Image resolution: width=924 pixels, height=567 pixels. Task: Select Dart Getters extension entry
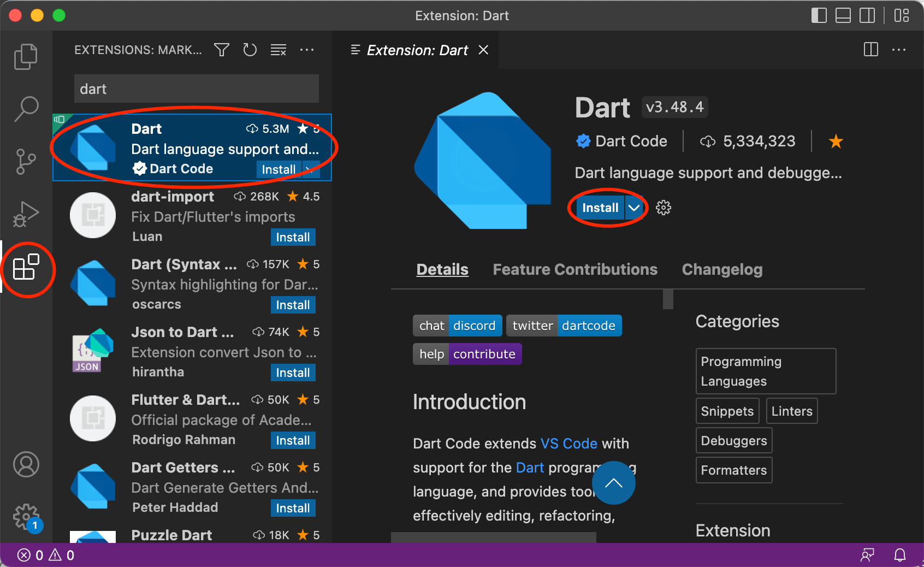pos(192,486)
